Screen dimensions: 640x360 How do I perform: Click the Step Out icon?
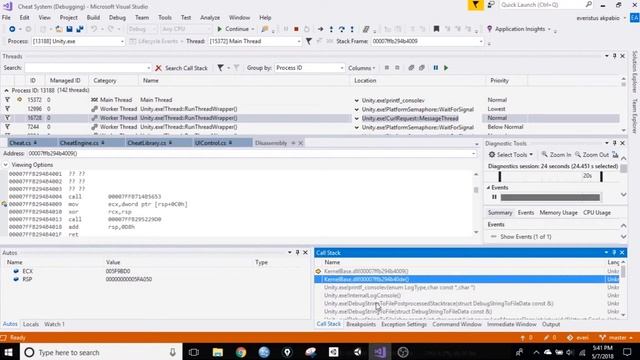coord(352,29)
